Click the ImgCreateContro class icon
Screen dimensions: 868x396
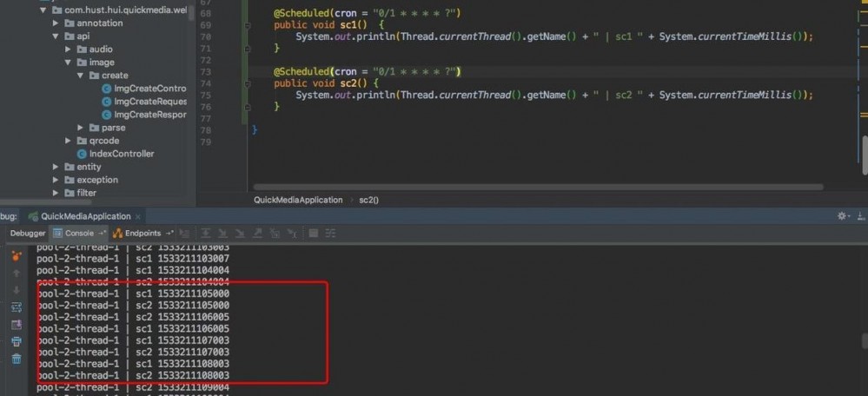[107, 89]
